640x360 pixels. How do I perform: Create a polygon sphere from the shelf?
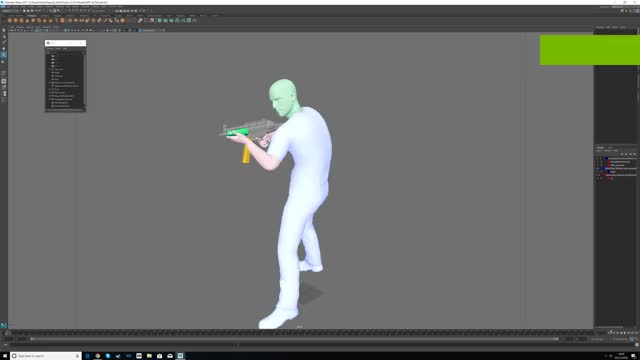coord(10,20)
